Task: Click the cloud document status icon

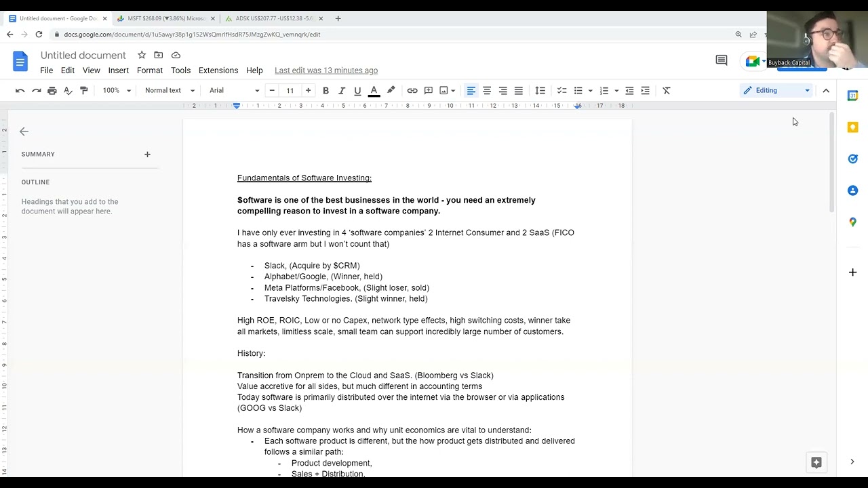Action: point(176,55)
